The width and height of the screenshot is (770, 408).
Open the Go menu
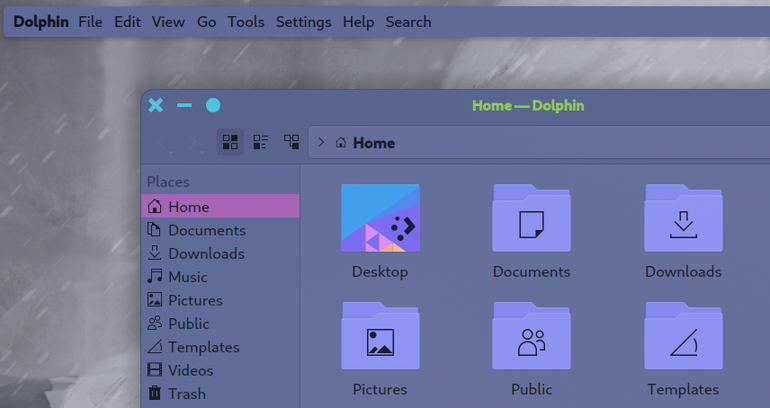tap(207, 22)
